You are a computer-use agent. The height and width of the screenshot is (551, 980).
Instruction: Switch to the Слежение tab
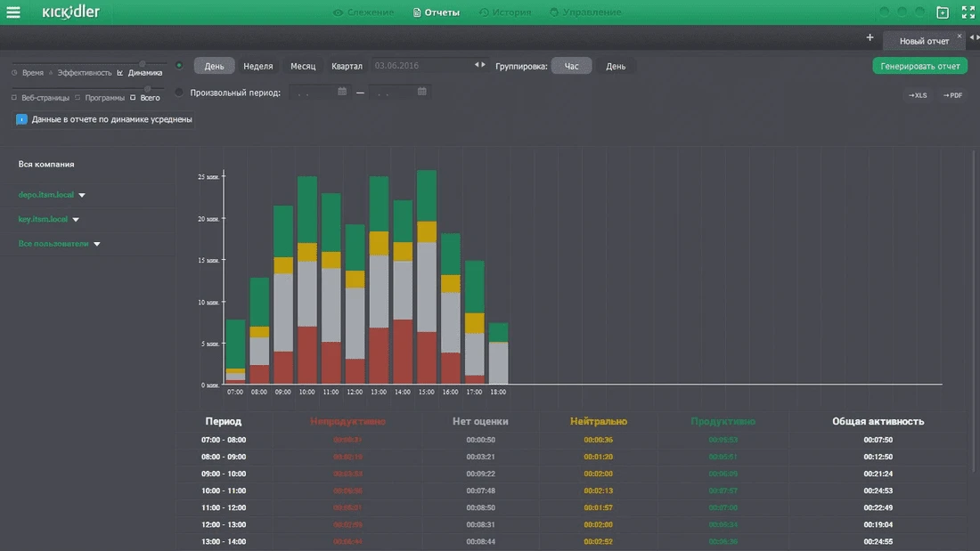tap(363, 12)
